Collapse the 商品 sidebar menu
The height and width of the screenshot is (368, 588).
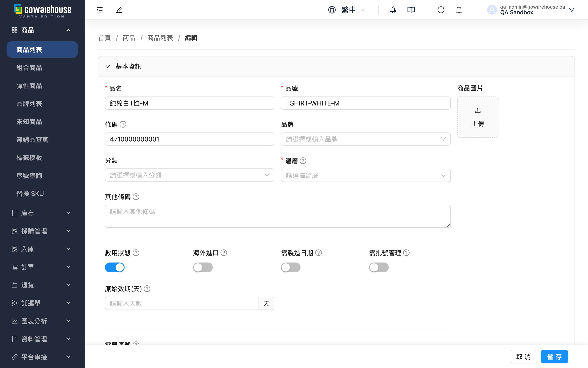click(42, 30)
